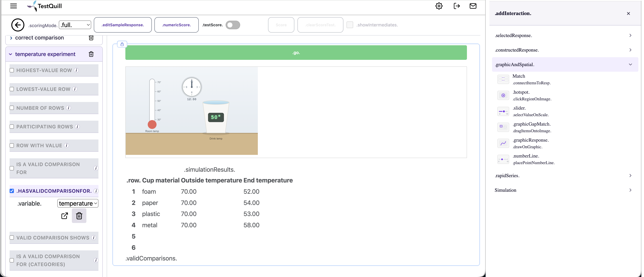Collapse the temperature experiment section
This screenshot has width=644, height=277.
coord(11,54)
